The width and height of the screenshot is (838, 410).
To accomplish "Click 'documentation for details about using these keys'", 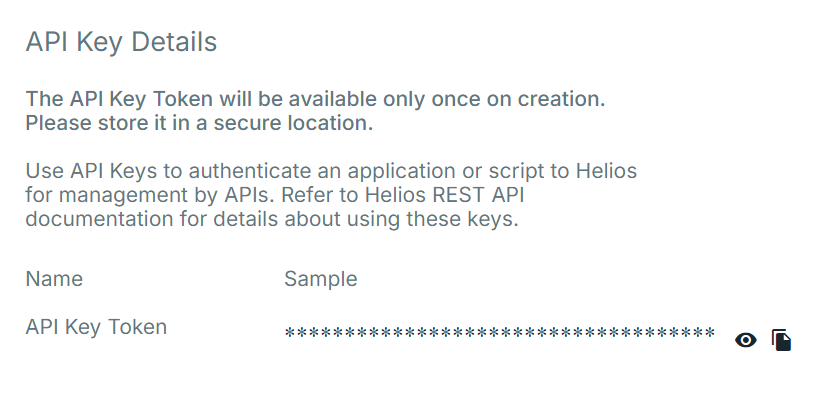I will tap(272, 219).
